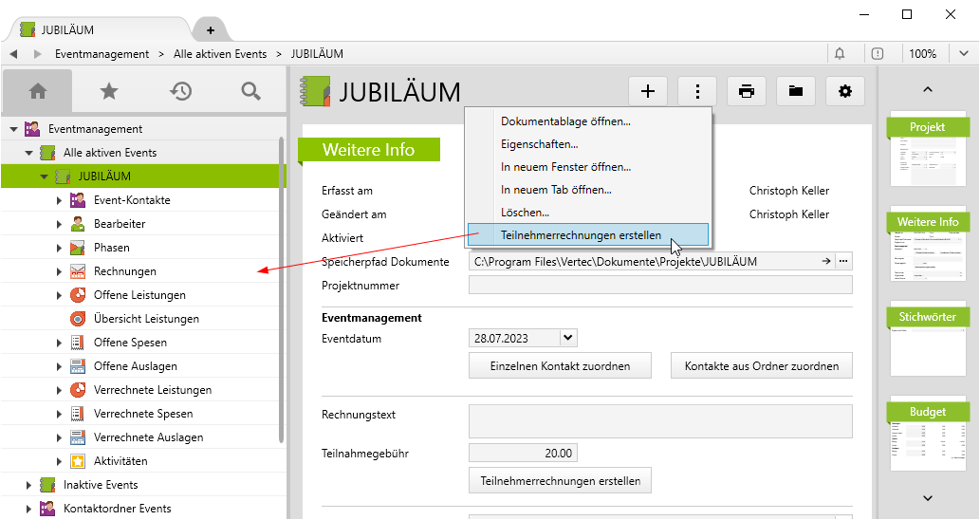Select 'Teilnehmerrechnungen erstellen' menu entry
The height and width of the screenshot is (520, 980).
point(581,235)
